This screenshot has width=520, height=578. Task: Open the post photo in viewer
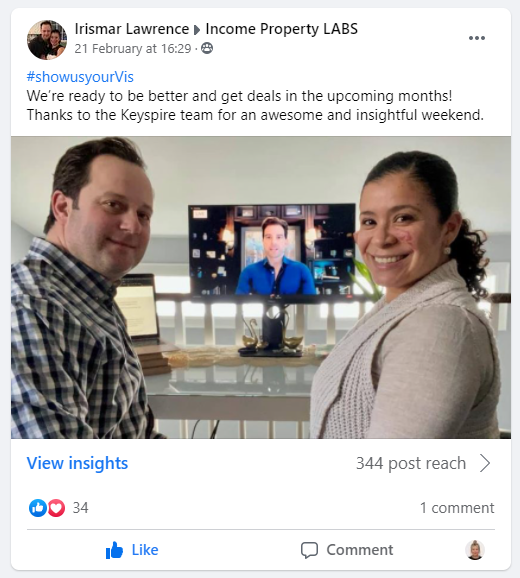261,288
